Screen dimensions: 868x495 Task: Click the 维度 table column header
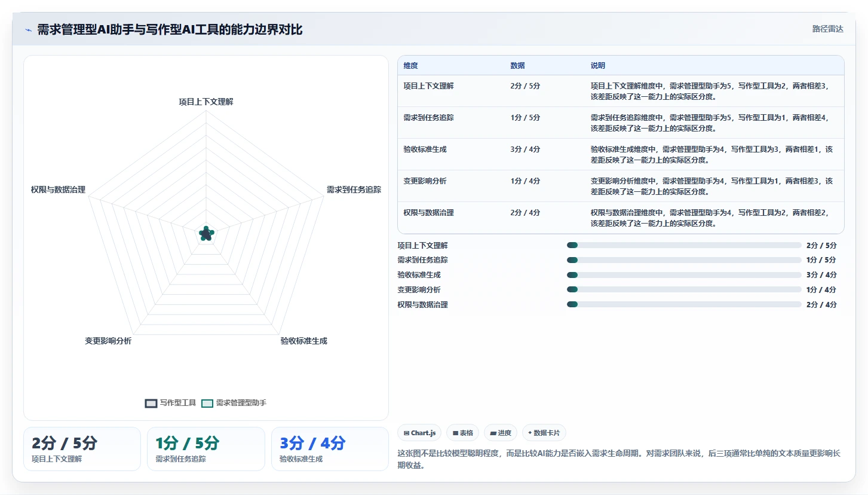[411, 66]
